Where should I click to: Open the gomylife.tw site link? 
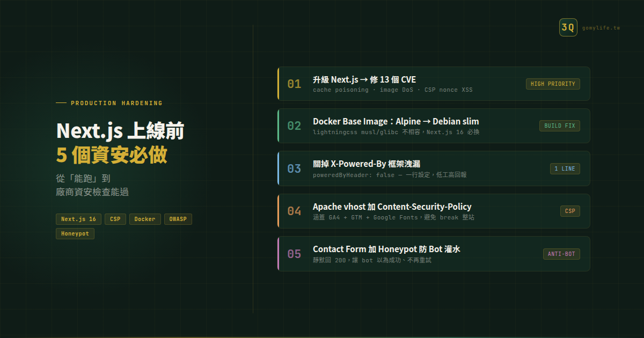601,28
